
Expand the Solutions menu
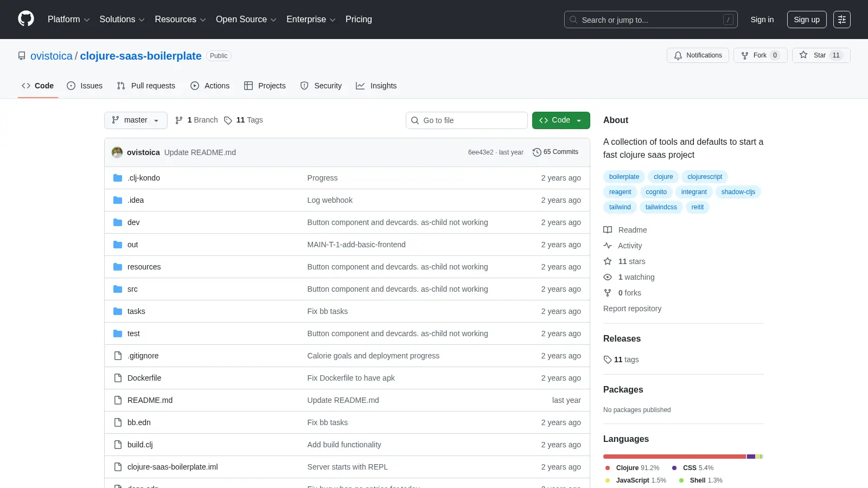(122, 20)
